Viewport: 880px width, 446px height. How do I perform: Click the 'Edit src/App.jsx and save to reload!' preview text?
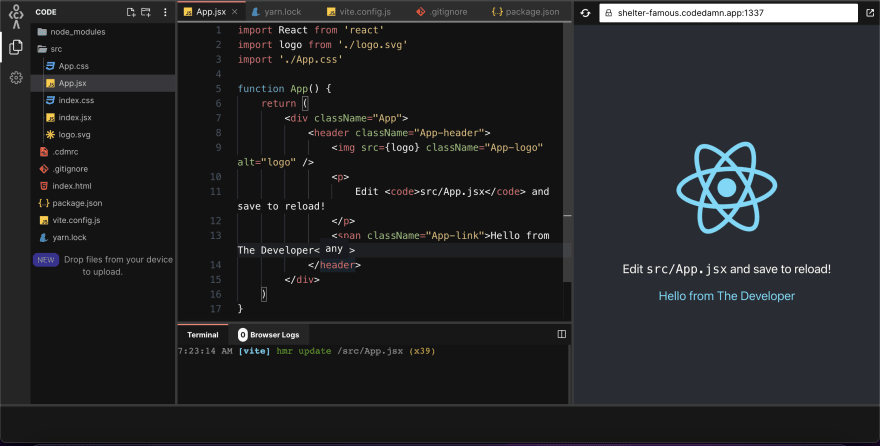click(726, 269)
